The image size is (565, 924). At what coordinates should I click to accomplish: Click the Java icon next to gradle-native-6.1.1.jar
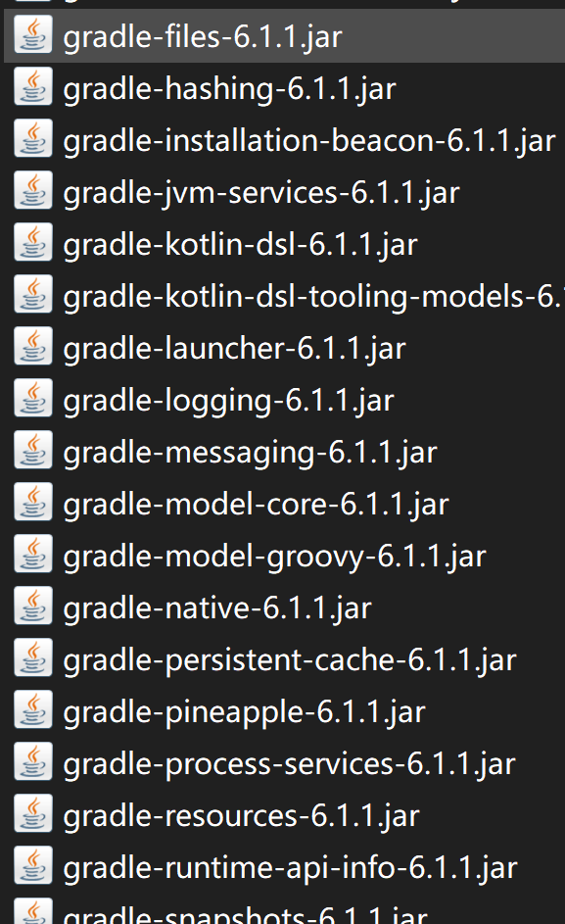tap(33, 606)
